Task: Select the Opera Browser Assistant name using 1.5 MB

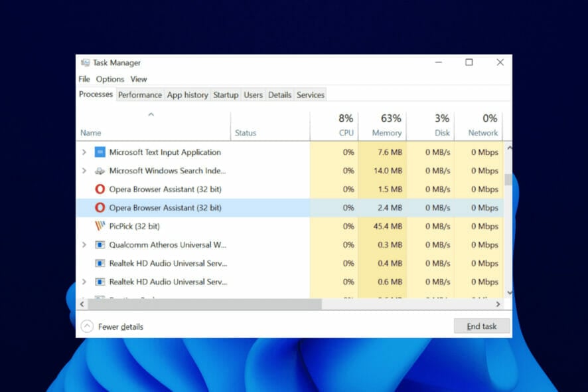Action: click(x=165, y=189)
